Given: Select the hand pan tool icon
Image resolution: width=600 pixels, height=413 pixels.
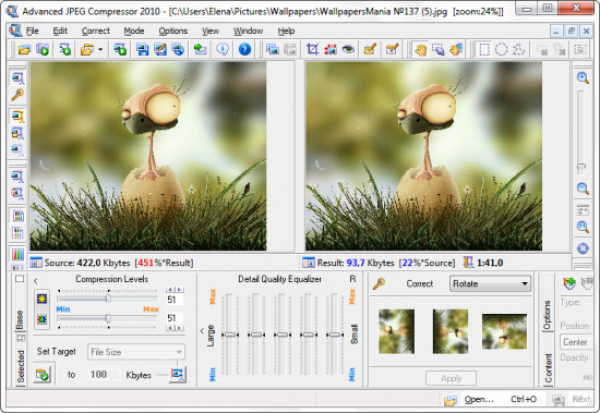Looking at the screenshot, I should pyautogui.click(x=420, y=49).
